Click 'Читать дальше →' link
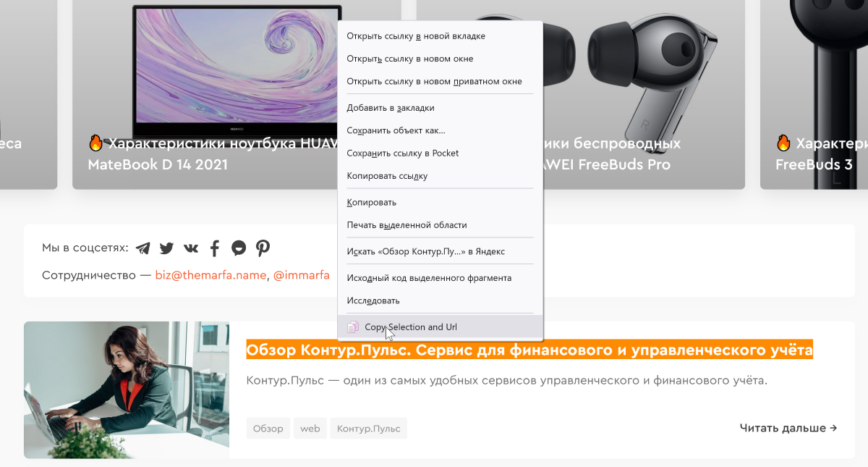Viewport: 868px width, 467px height. [788, 428]
